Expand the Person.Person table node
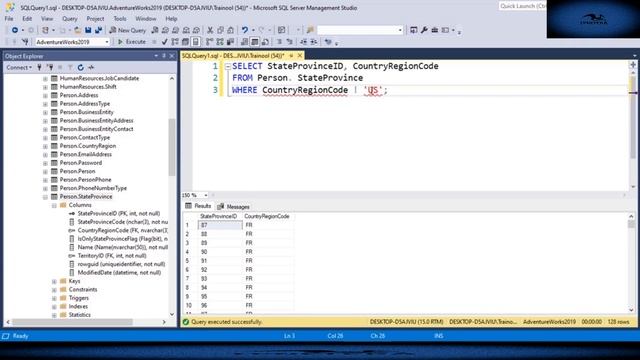This screenshot has width=640, height=360. coord(45,171)
